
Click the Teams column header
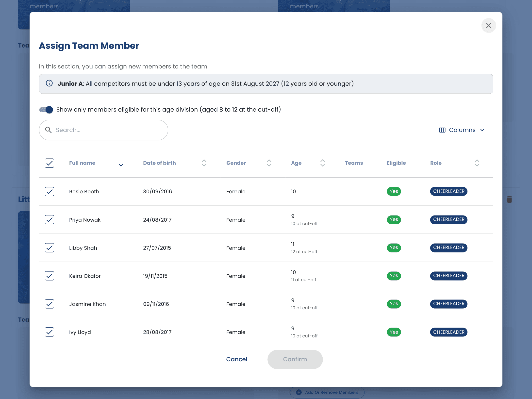pos(354,163)
